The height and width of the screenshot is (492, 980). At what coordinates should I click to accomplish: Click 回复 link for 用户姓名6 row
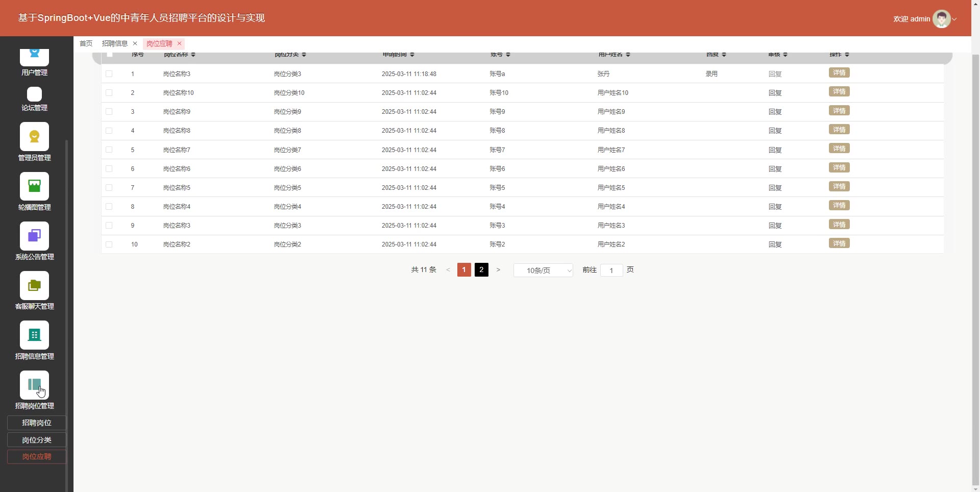point(775,169)
